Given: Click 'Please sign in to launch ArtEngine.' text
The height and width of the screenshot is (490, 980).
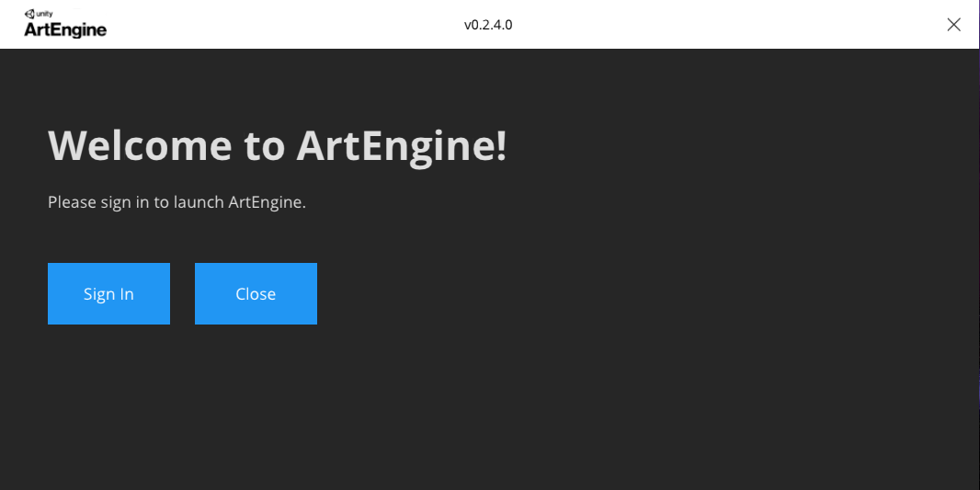Looking at the screenshot, I should (177, 202).
